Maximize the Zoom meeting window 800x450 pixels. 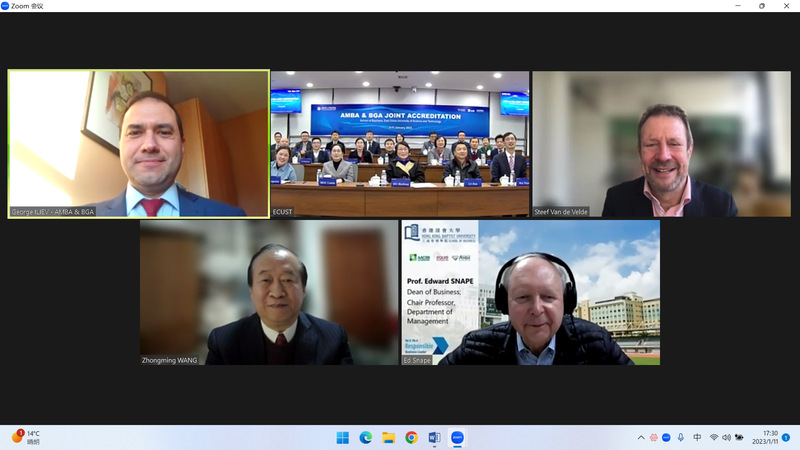(761, 6)
